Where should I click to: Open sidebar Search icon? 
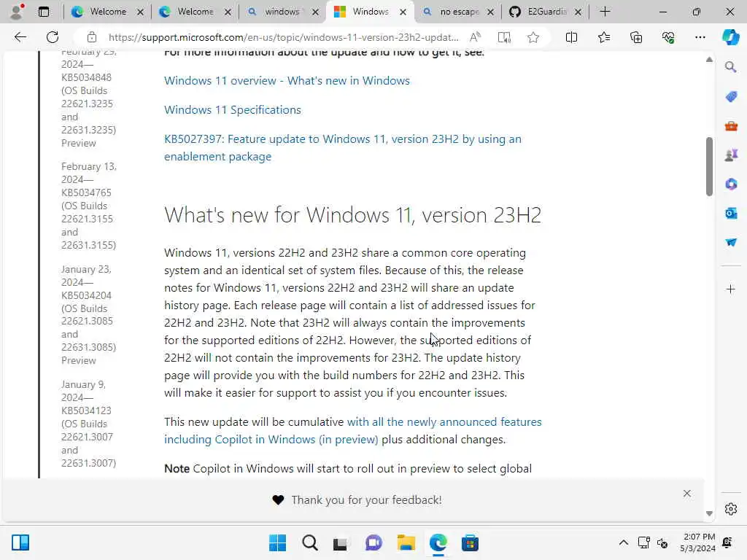731,67
